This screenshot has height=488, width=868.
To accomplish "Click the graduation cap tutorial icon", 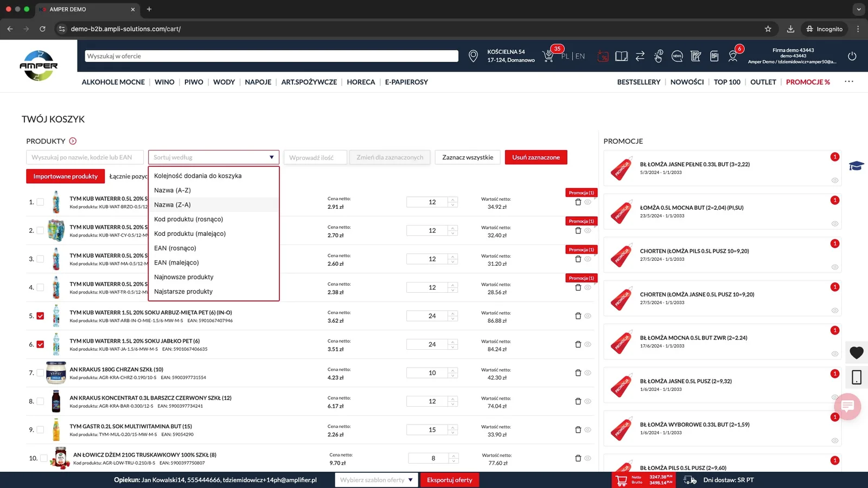I will pyautogui.click(x=857, y=166).
